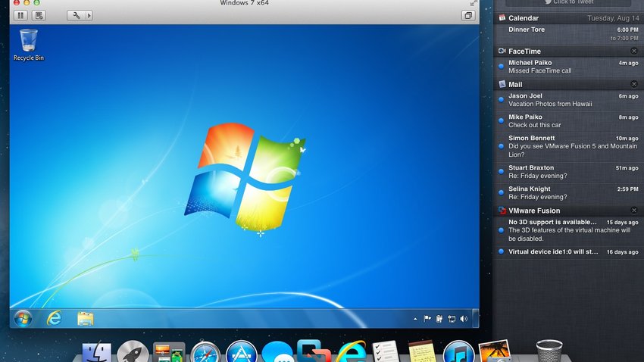Open the Virtual device ide1:0 notification
This screenshot has height=362, width=644.
coord(568,251)
